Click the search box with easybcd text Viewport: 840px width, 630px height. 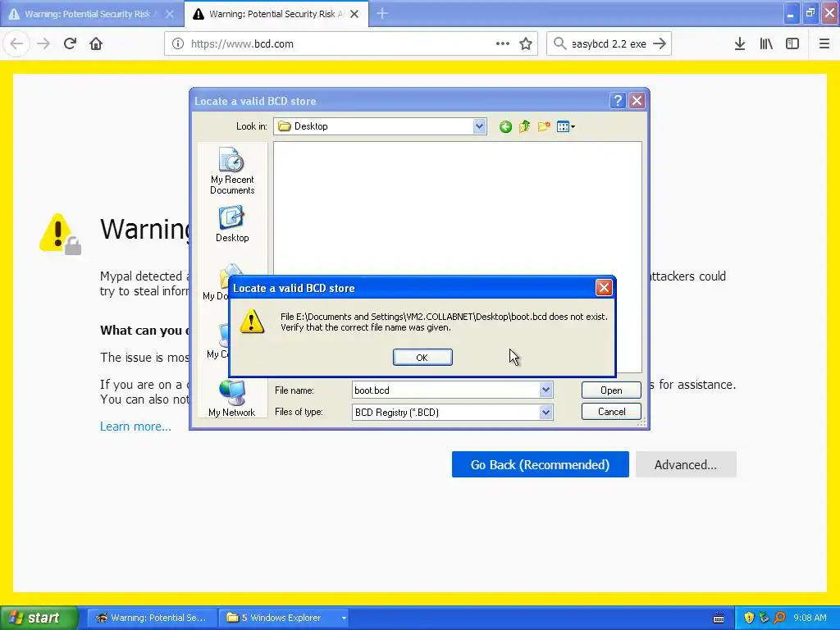(609, 44)
